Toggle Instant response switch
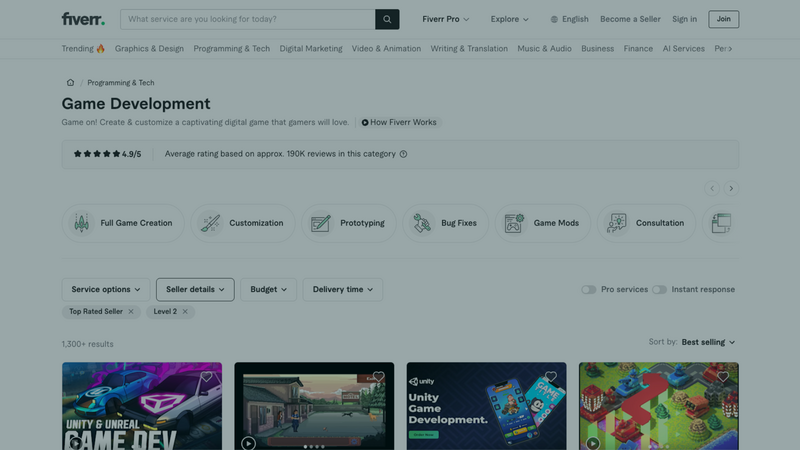Screen dimensions: 800x450 [659, 290]
